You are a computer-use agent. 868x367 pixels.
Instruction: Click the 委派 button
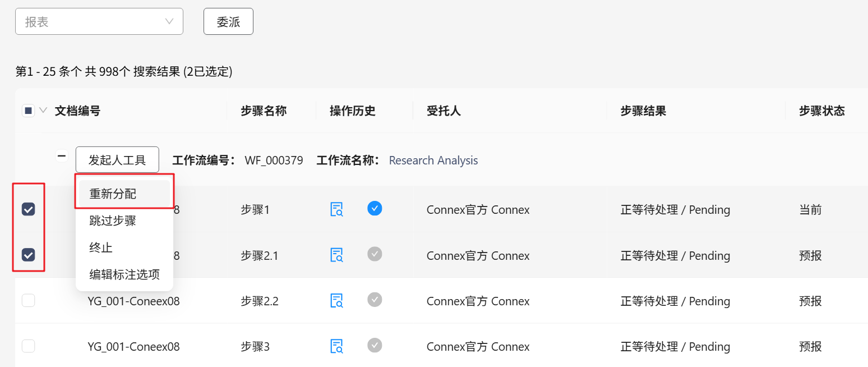point(228,21)
